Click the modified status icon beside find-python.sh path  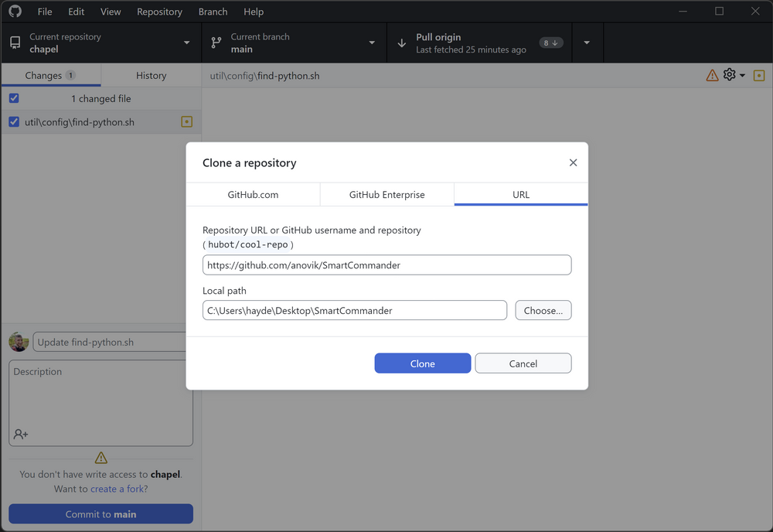tap(186, 121)
